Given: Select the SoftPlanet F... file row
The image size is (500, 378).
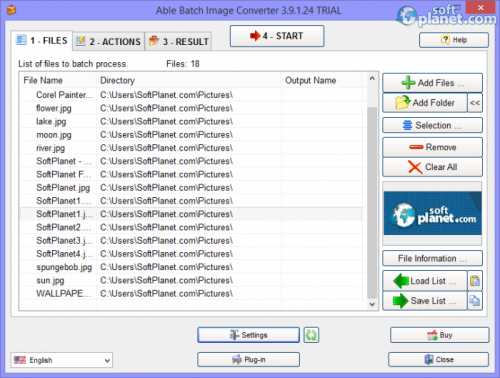Looking at the screenshot, I should [x=191, y=174].
